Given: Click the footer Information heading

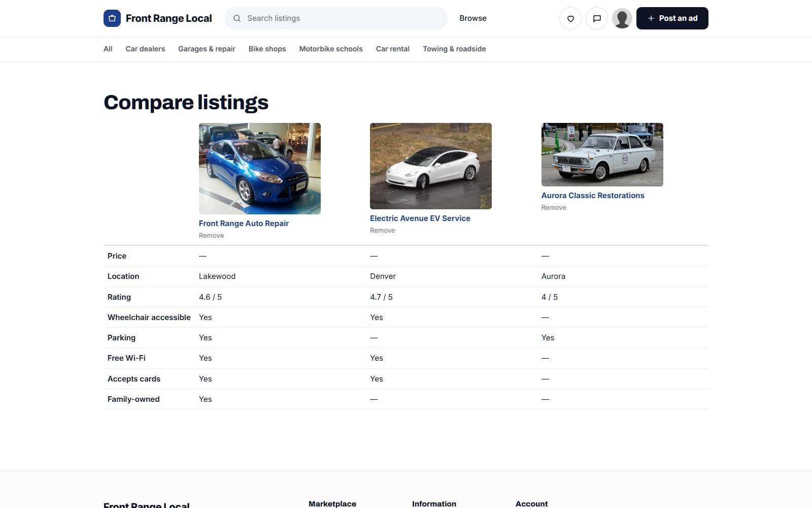Looking at the screenshot, I should pos(434,503).
